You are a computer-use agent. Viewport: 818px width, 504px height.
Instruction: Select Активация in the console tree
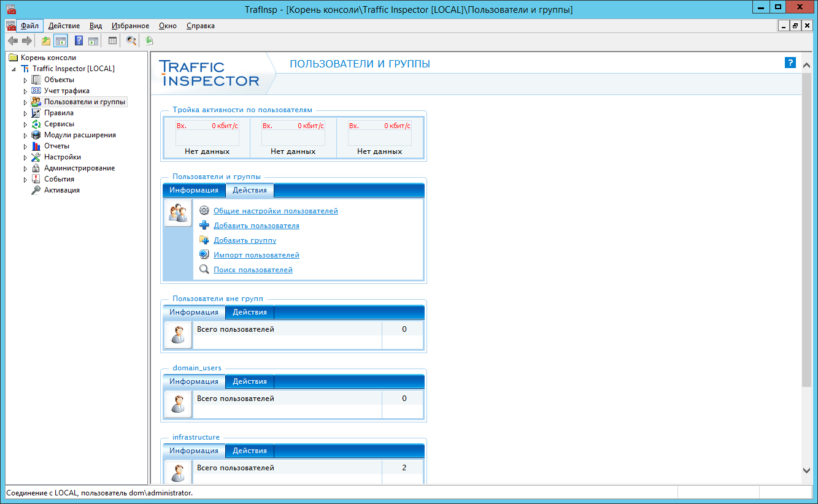pos(61,190)
